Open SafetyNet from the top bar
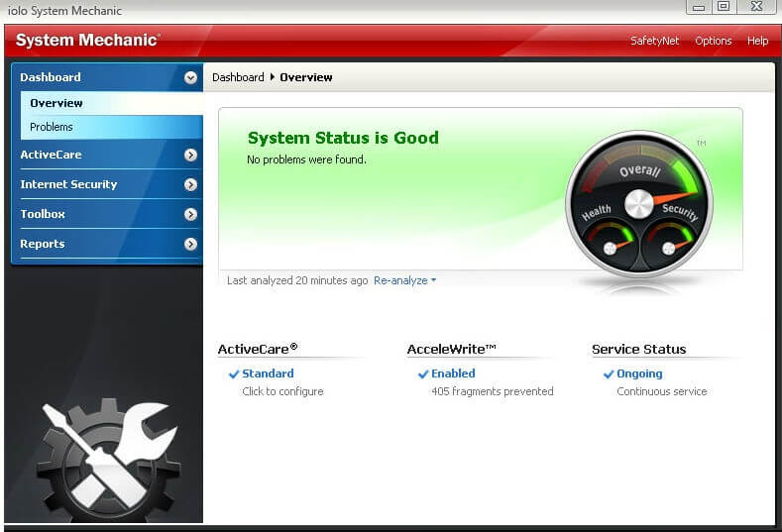 [x=654, y=41]
